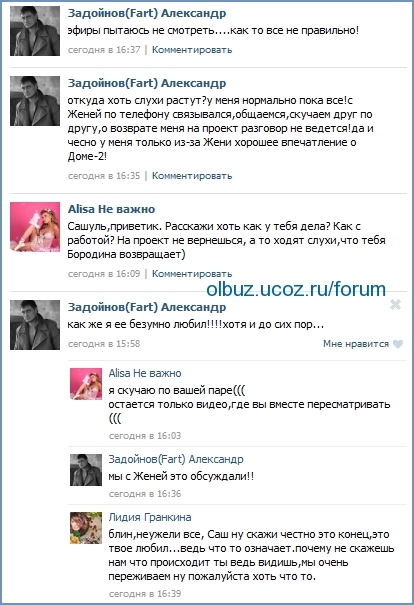Click the сегодня в 15:58 timestamp
This screenshot has width=414, height=605.
(x=104, y=344)
